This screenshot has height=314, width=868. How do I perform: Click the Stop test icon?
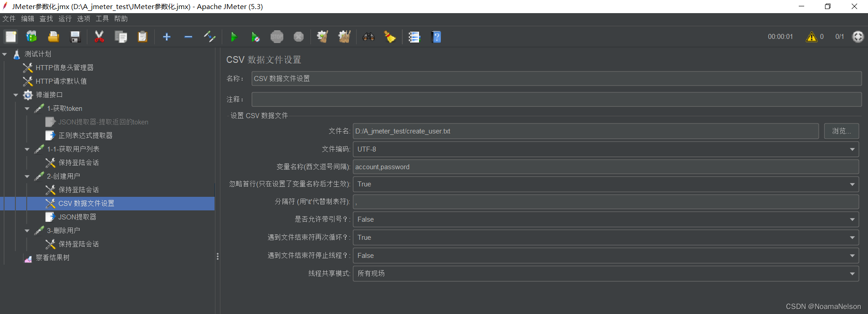point(277,37)
